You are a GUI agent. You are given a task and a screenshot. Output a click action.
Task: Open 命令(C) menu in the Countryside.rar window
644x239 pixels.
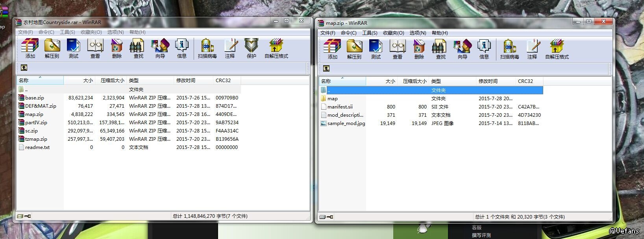(46, 32)
